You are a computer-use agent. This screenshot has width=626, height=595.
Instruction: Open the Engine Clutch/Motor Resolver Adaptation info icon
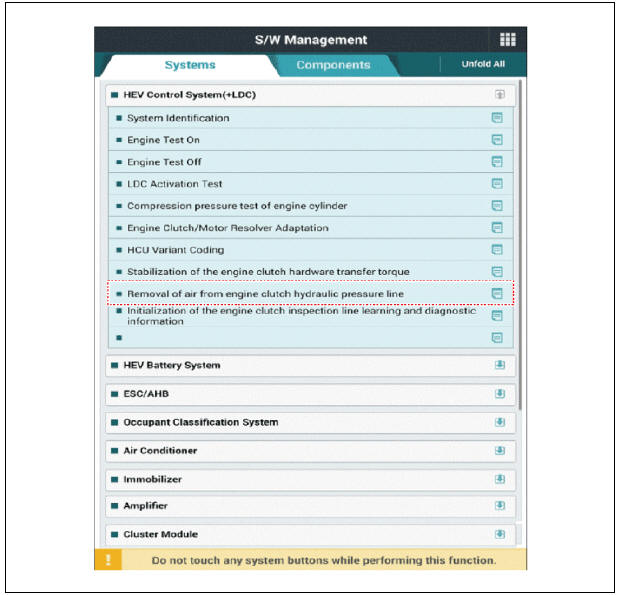pos(497,228)
